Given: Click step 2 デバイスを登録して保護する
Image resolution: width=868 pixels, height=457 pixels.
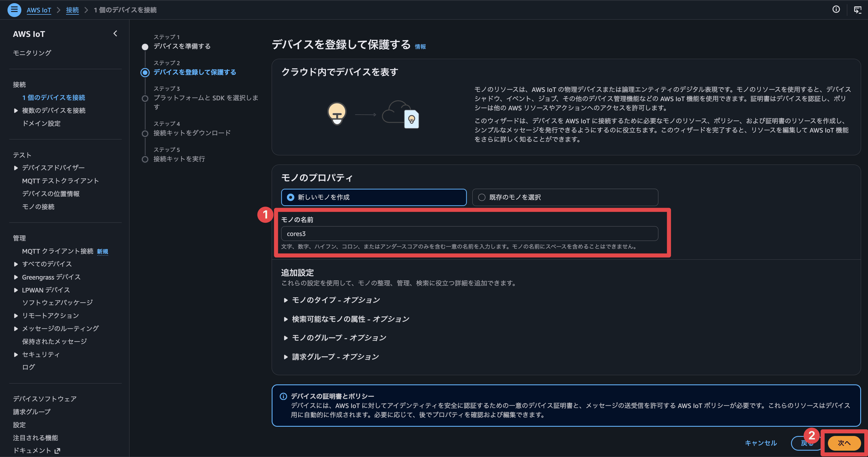Looking at the screenshot, I should (x=195, y=72).
